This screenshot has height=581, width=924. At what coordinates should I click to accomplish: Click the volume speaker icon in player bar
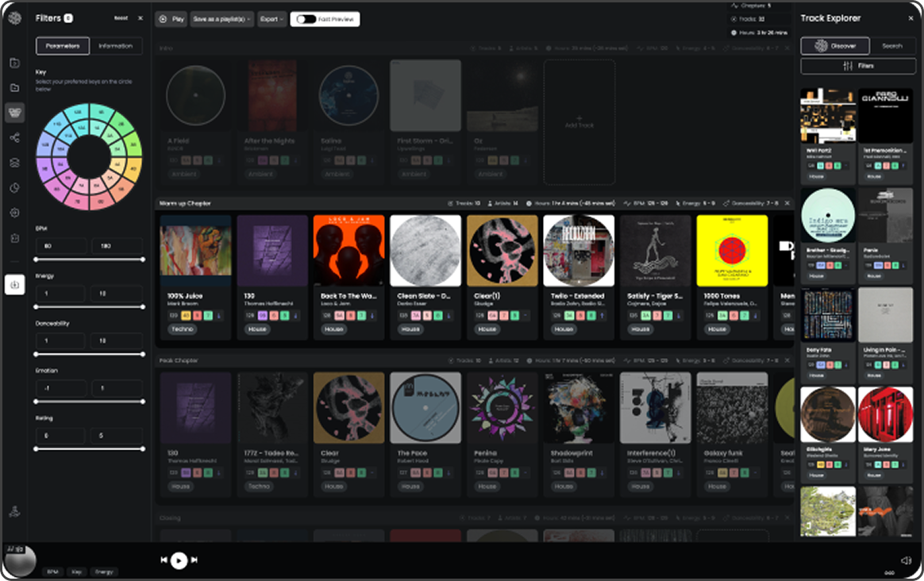click(907, 560)
